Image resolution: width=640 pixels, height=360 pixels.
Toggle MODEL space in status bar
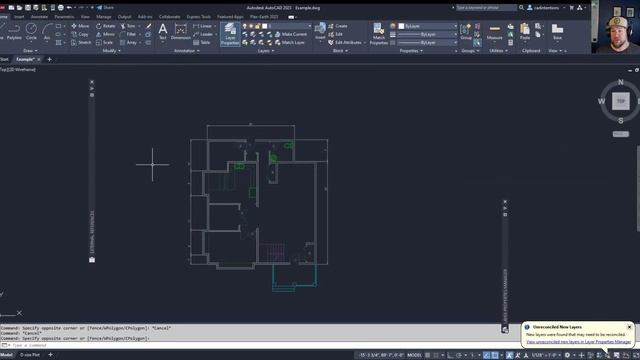(x=414, y=355)
